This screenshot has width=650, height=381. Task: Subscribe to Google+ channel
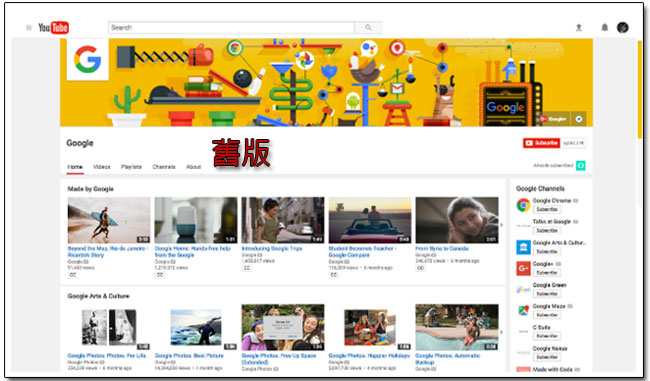click(547, 273)
